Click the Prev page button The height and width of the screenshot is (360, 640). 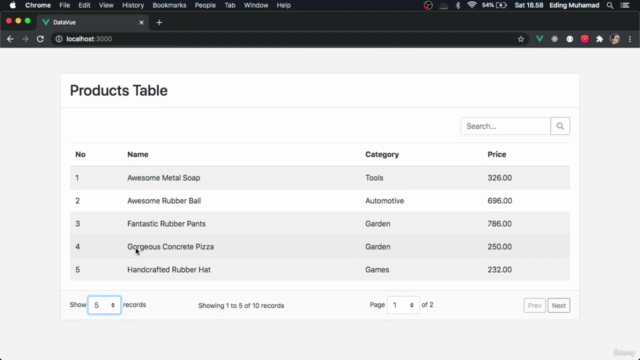534,305
